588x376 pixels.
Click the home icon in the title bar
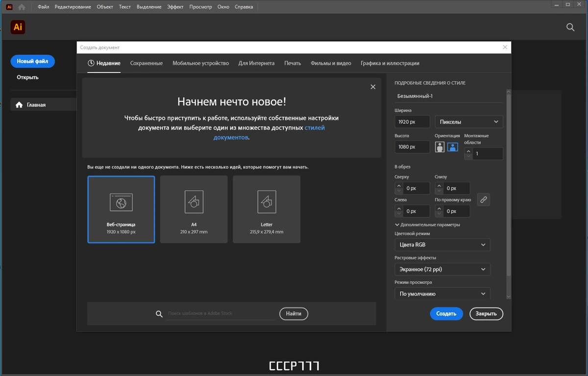[22, 7]
